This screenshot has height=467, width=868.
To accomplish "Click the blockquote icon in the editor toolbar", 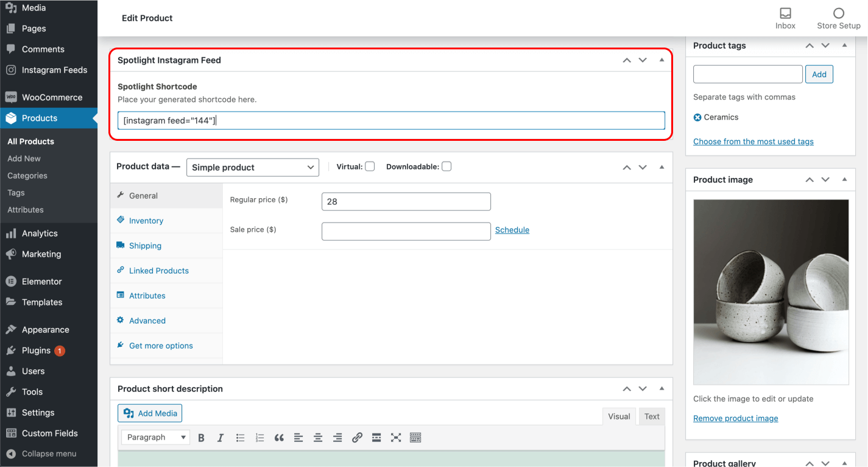I will 279,438.
